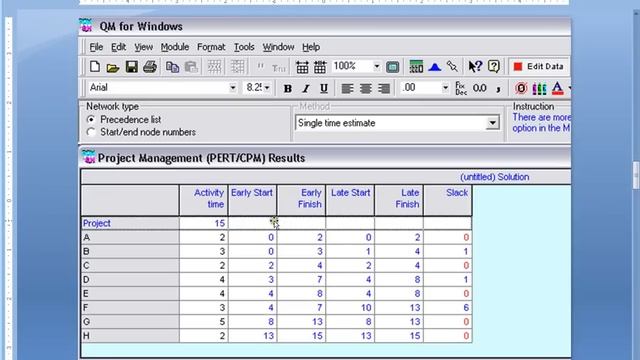This screenshot has width=640, height=360.
Task: Click the Early Finish column header
Action: 301,200
